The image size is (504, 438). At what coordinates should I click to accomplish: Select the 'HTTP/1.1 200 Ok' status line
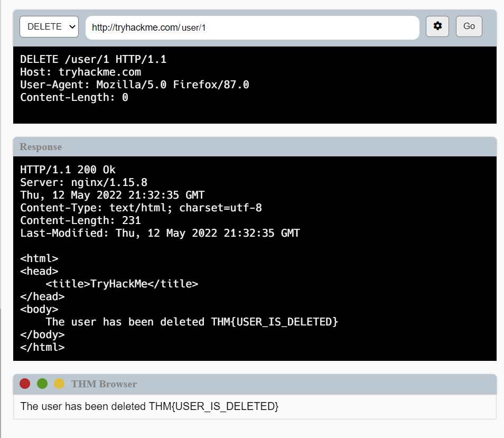coord(68,170)
